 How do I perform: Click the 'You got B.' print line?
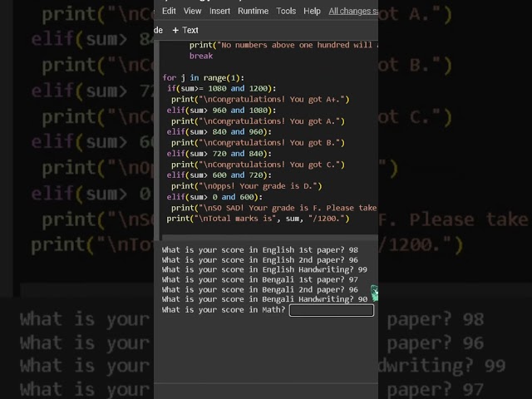click(x=258, y=142)
